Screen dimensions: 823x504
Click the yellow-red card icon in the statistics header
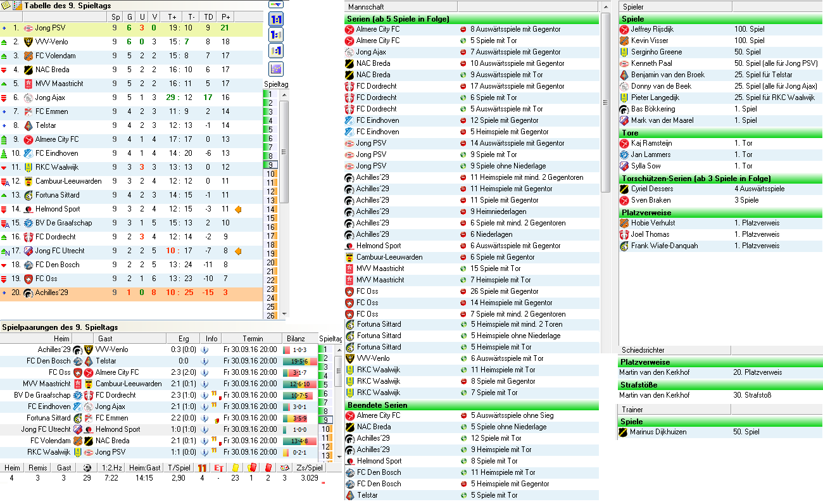(251, 467)
